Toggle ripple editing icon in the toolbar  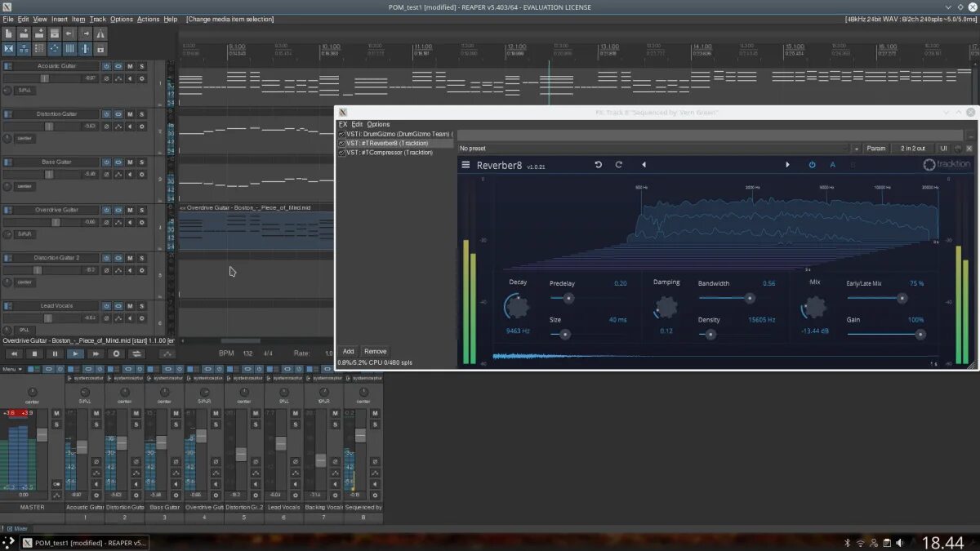(x=39, y=49)
